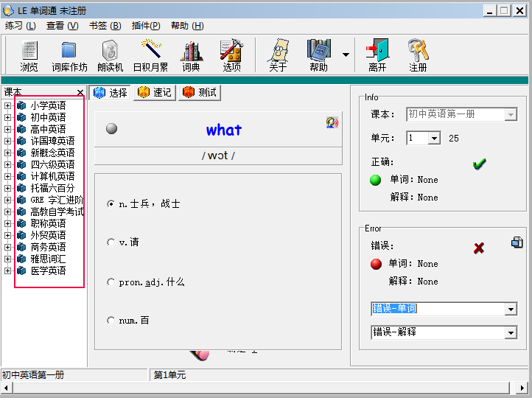Select 职称英语 in the tree
Viewport: 532px width, 398px height.
pyautogui.click(x=48, y=223)
